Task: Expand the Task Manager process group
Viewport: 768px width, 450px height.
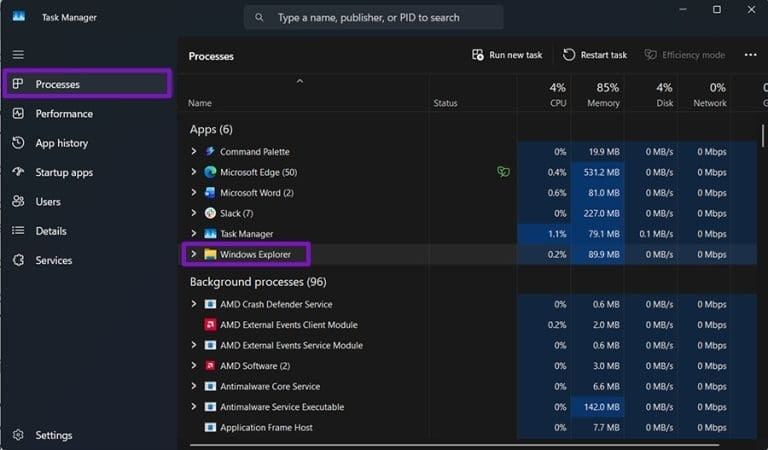Action: [193, 234]
